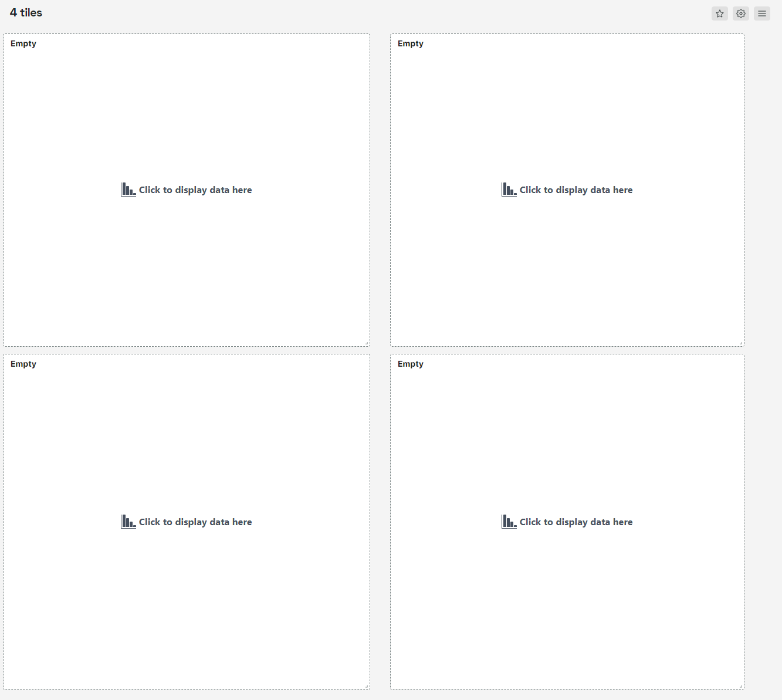This screenshot has width=782, height=700.
Task: Click the bottom-right tile's bar chart icon
Action: pos(509,522)
